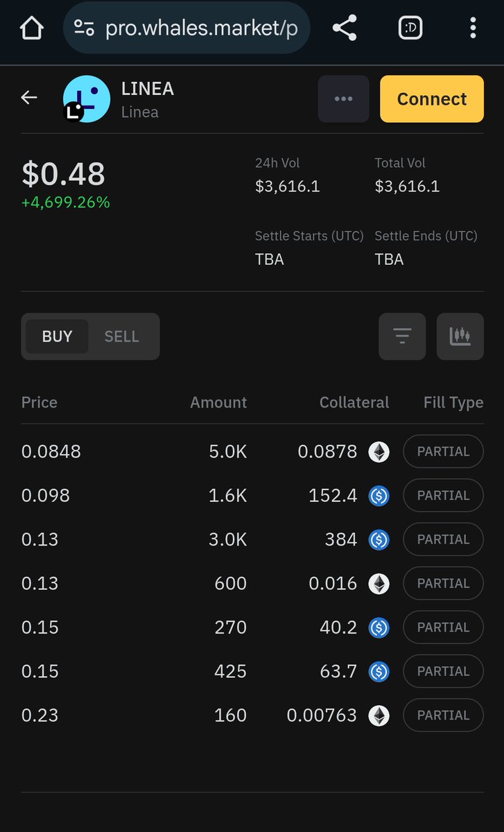Click the yellow Connect button
This screenshot has height=832, width=504.
pyautogui.click(x=432, y=99)
